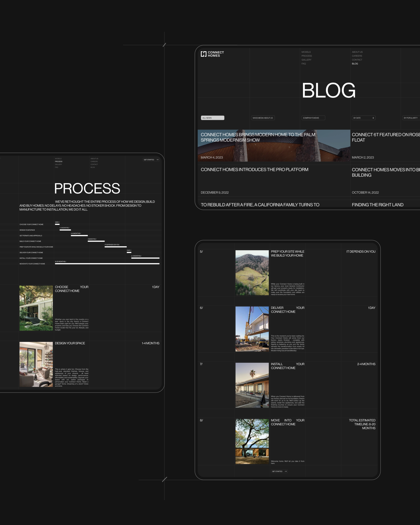Select the All News filter
This screenshot has height=525, width=420.
click(x=212, y=118)
